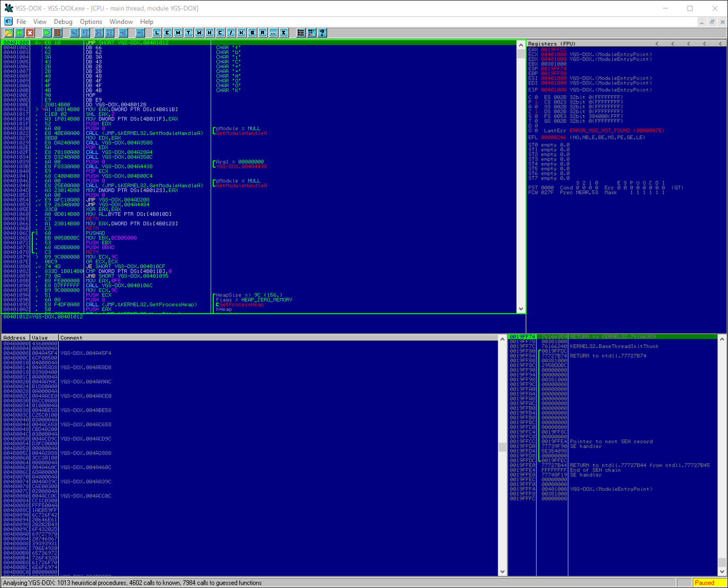The width and height of the screenshot is (728, 588).
Task: Show the Log window with the L button
Action: 157,33
